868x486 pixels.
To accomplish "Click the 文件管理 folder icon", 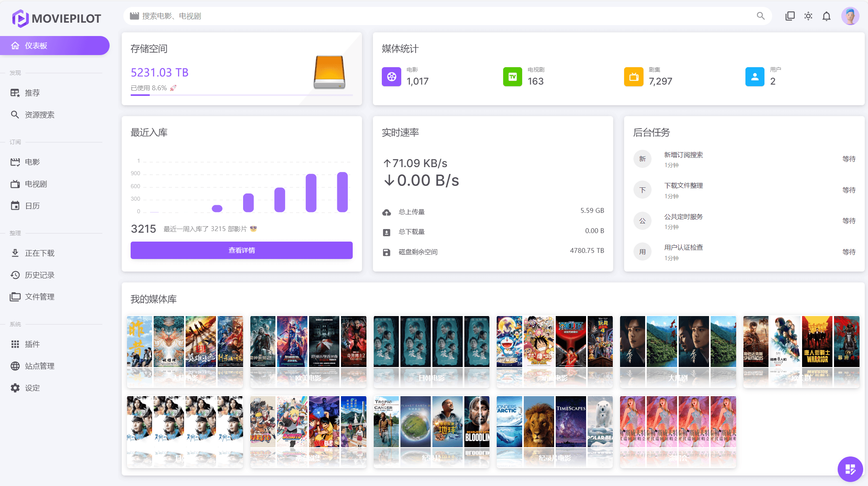I will point(15,297).
